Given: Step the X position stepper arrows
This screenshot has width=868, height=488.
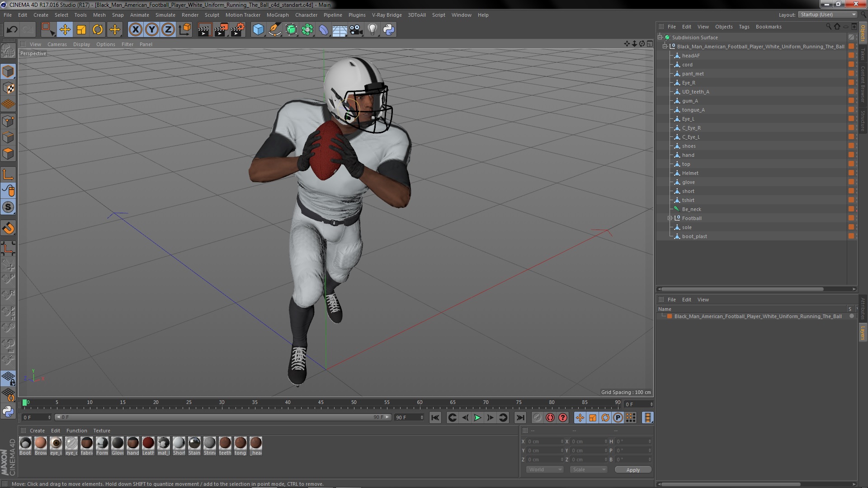Looking at the screenshot, I should (562, 441).
